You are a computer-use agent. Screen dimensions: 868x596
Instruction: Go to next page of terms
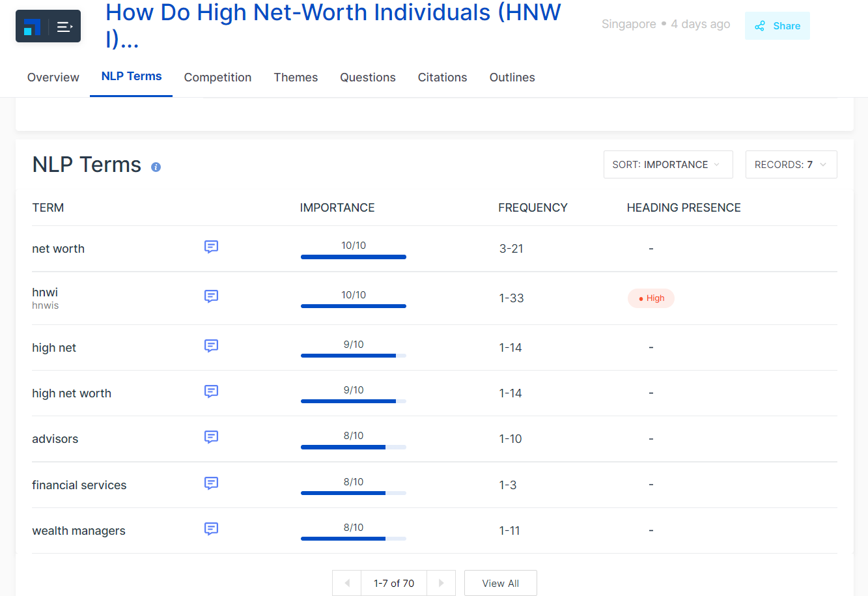(441, 583)
